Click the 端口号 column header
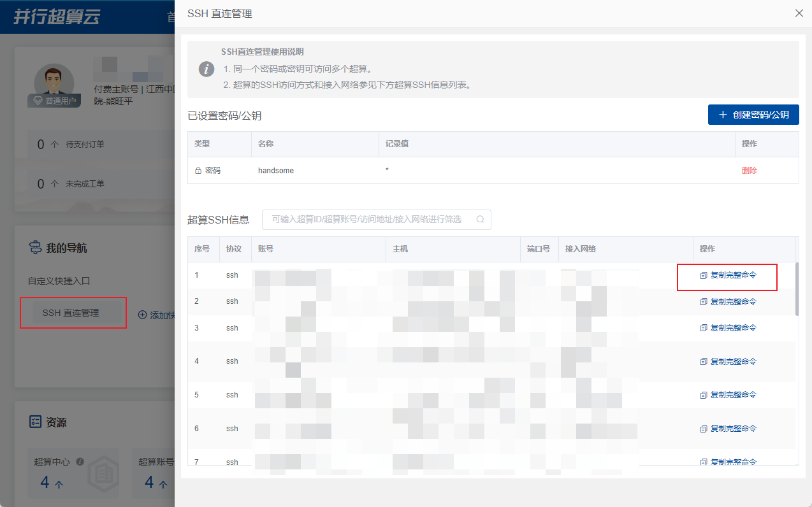Image resolution: width=812 pixels, height=507 pixels. [x=539, y=249]
